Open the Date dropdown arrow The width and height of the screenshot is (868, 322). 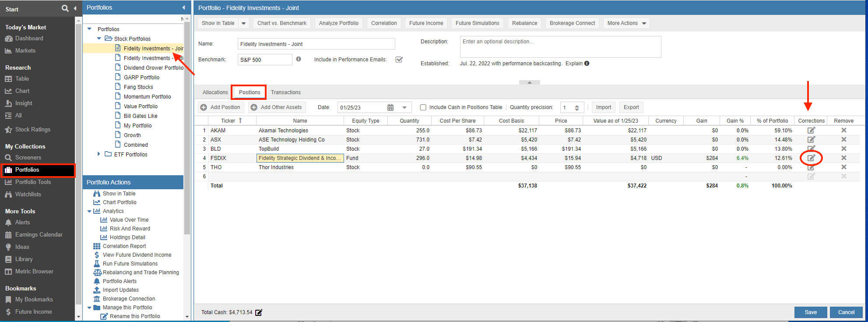pos(404,107)
